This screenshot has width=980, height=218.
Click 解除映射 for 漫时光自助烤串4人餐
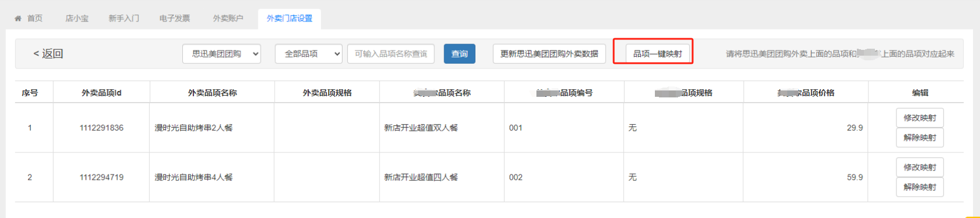click(x=920, y=187)
